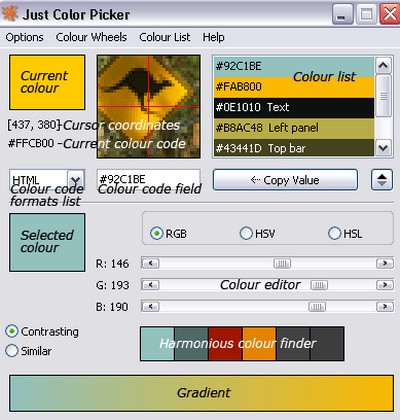The width and height of the screenshot is (400, 420).
Task: Select #B8AC48 Left panel entry
Action: [294, 128]
